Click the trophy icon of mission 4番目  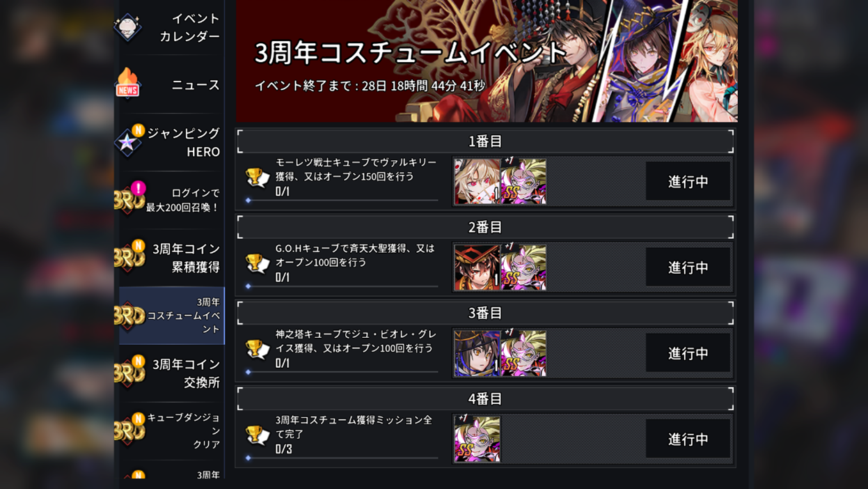(258, 435)
